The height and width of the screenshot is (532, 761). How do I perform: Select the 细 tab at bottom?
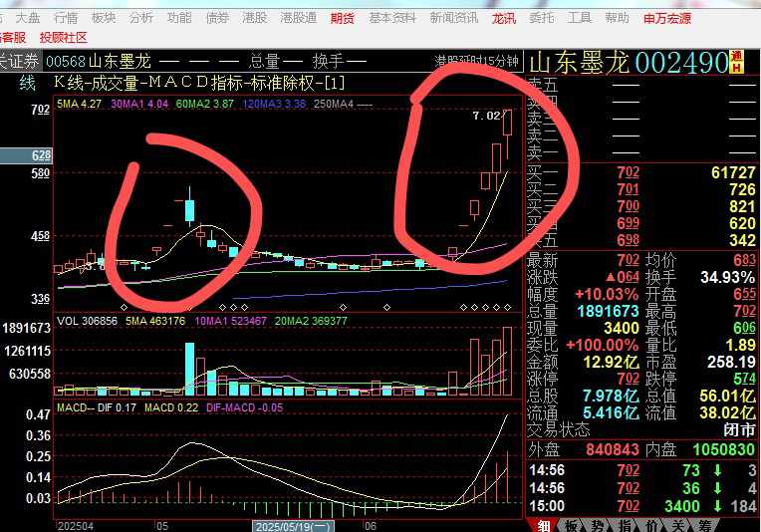click(544, 526)
